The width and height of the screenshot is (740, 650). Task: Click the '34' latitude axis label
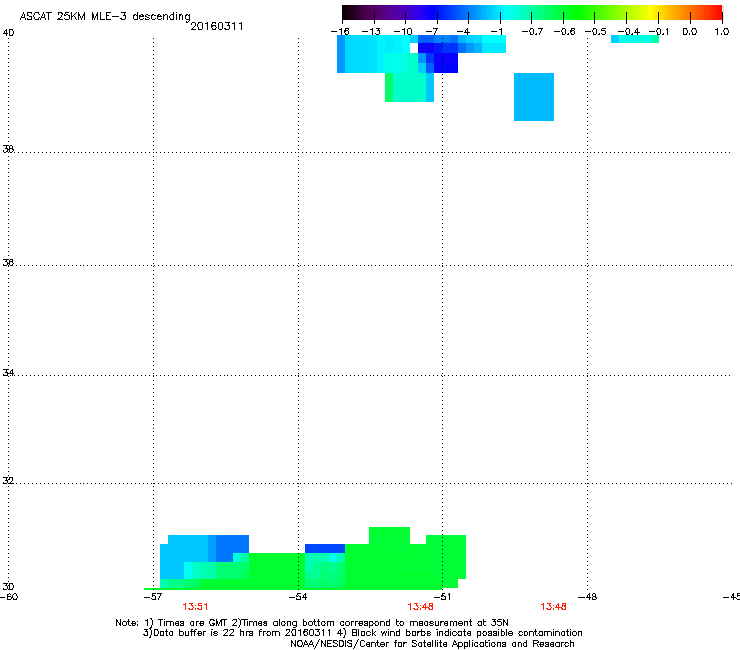(8, 372)
